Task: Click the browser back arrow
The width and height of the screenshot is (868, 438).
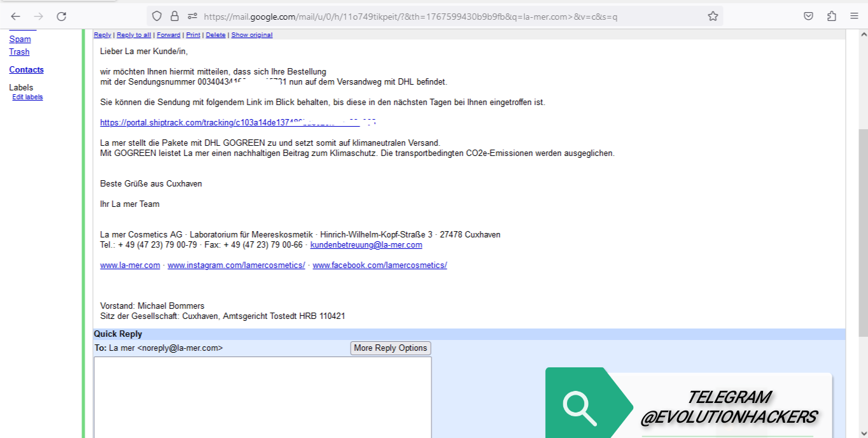Action: click(15, 17)
